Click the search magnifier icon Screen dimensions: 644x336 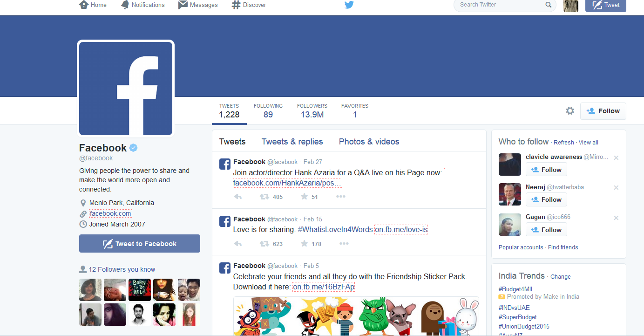(x=549, y=5)
